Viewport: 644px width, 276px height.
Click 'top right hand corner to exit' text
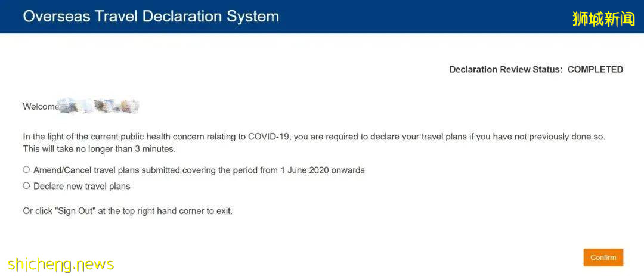[x=181, y=211]
